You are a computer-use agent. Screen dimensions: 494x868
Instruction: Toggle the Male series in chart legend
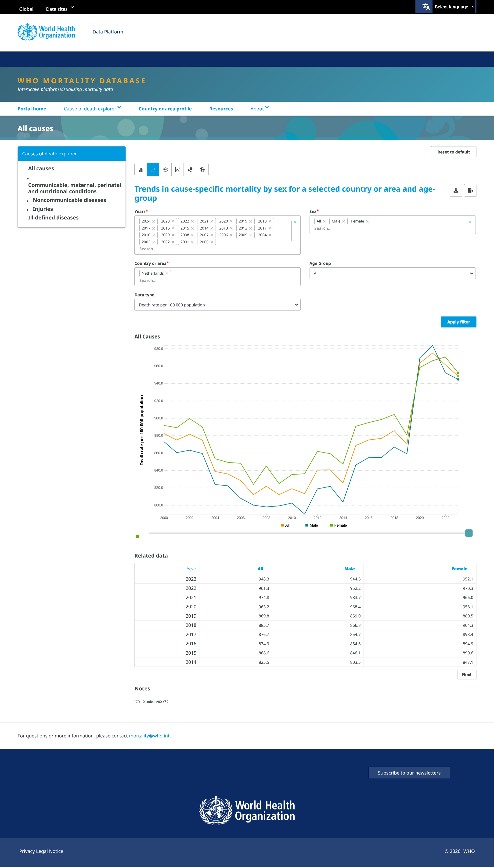point(312,525)
